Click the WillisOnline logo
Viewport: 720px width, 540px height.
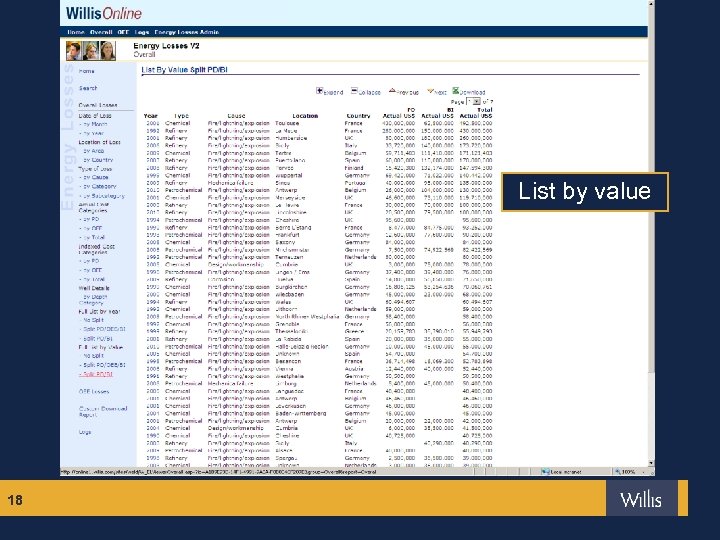point(104,13)
